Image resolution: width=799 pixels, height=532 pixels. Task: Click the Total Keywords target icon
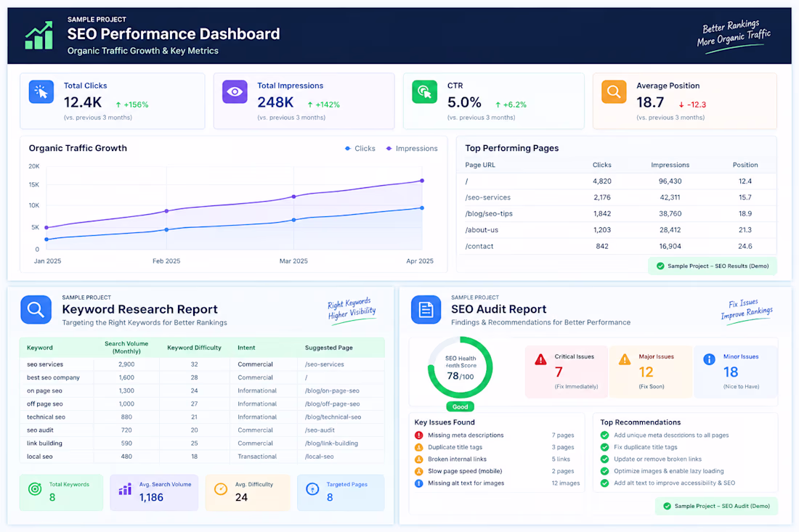click(35, 489)
